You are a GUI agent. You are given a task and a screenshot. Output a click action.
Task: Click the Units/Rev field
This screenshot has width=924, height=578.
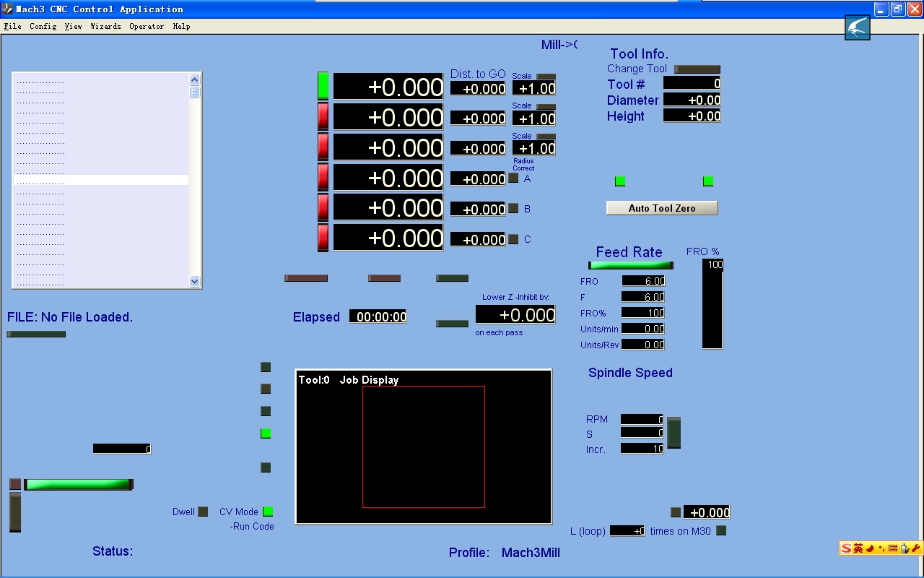tap(642, 345)
